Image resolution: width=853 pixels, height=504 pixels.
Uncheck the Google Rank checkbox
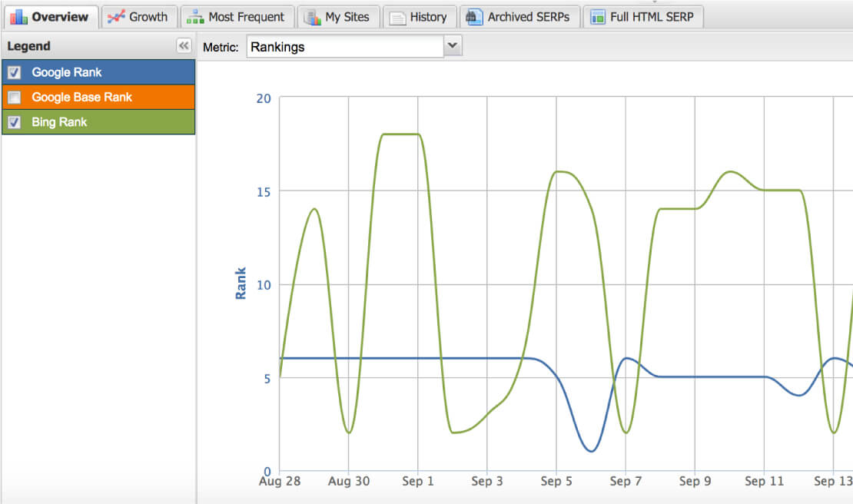tap(14, 73)
